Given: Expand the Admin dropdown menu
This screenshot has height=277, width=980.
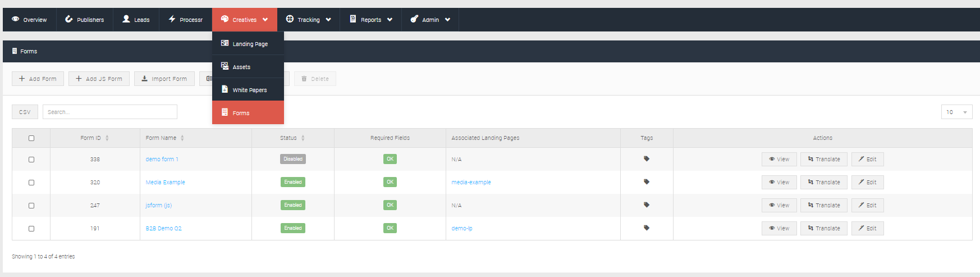Looking at the screenshot, I should (x=430, y=20).
